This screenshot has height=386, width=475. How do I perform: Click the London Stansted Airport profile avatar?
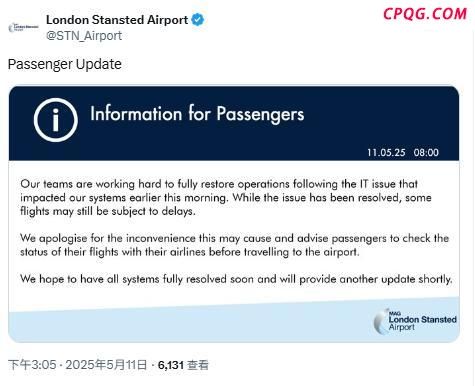[23, 27]
